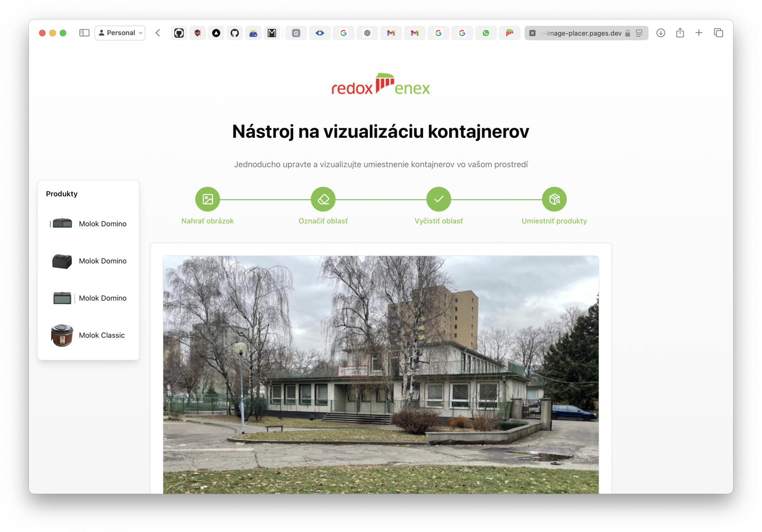The width and height of the screenshot is (762, 532).
Task: Open tab overview icon
Action: pyautogui.click(x=718, y=33)
